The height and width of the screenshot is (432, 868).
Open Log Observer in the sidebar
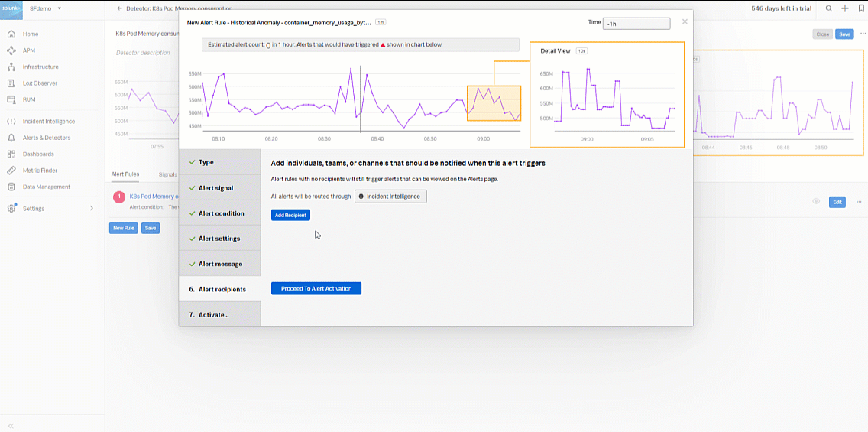[40, 83]
